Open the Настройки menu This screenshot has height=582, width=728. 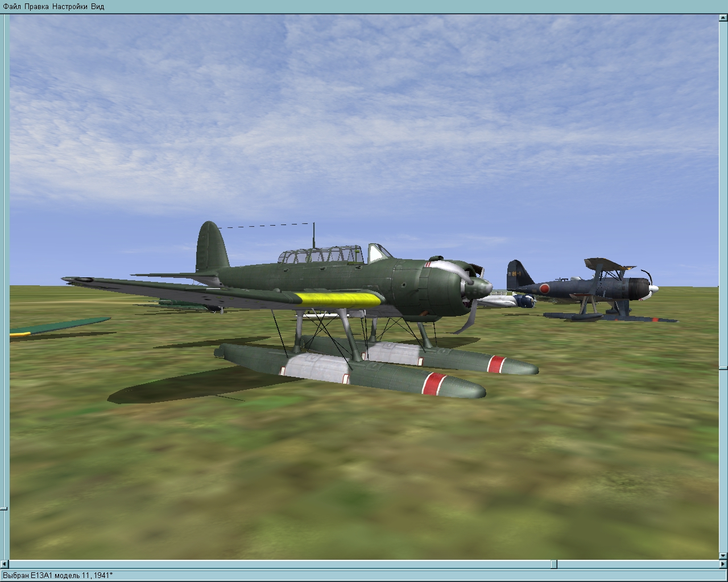pos(70,6)
